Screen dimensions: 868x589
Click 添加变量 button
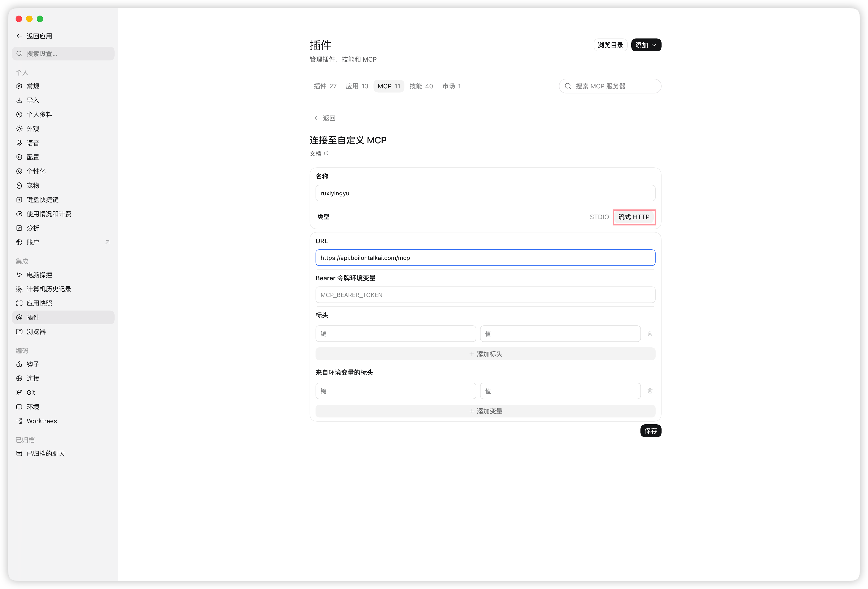485,411
